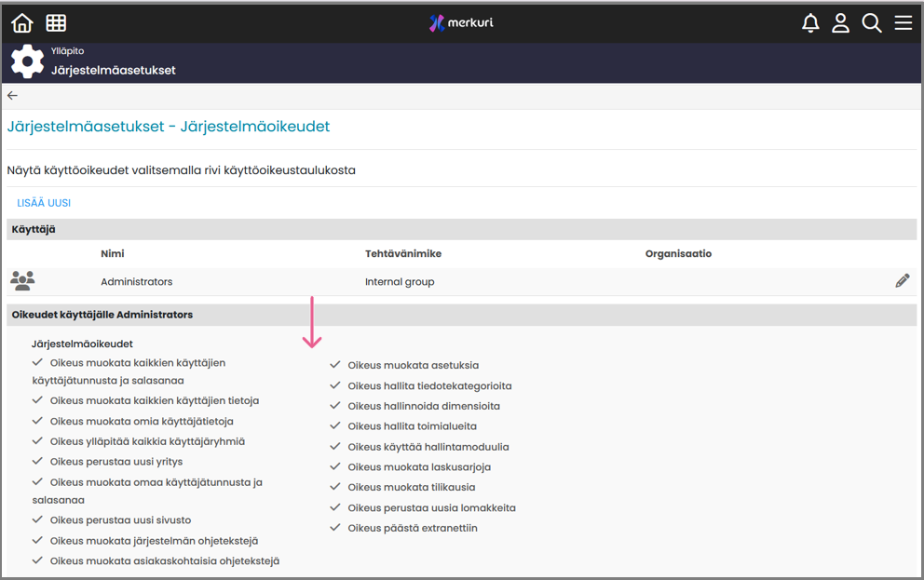Click the settings gear icon
Screen dimensions: 924x580
pos(27,61)
